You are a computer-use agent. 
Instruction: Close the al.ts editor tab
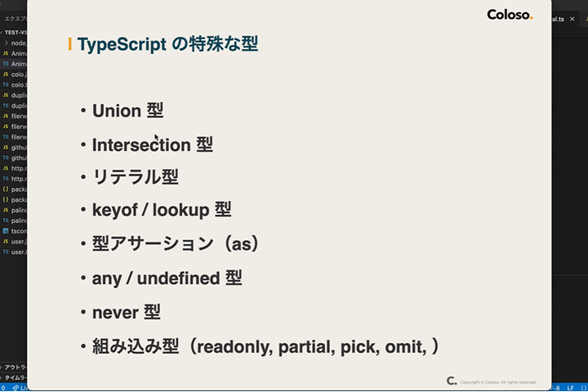(572, 19)
